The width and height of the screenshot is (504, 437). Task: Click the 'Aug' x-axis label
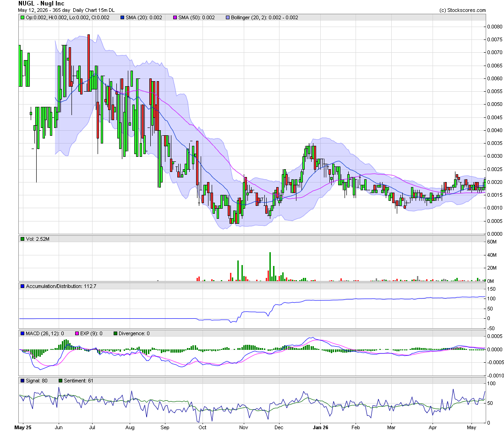130,427
